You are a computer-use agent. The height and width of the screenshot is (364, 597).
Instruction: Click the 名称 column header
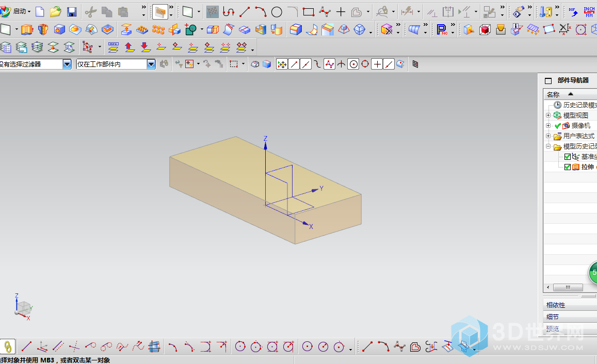click(553, 94)
